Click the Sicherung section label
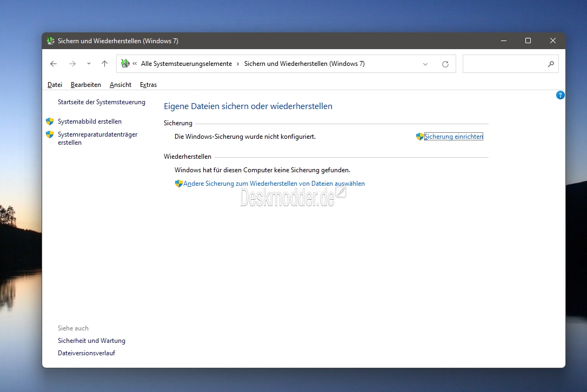Image resolution: width=587 pixels, height=392 pixels. tap(178, 123)
